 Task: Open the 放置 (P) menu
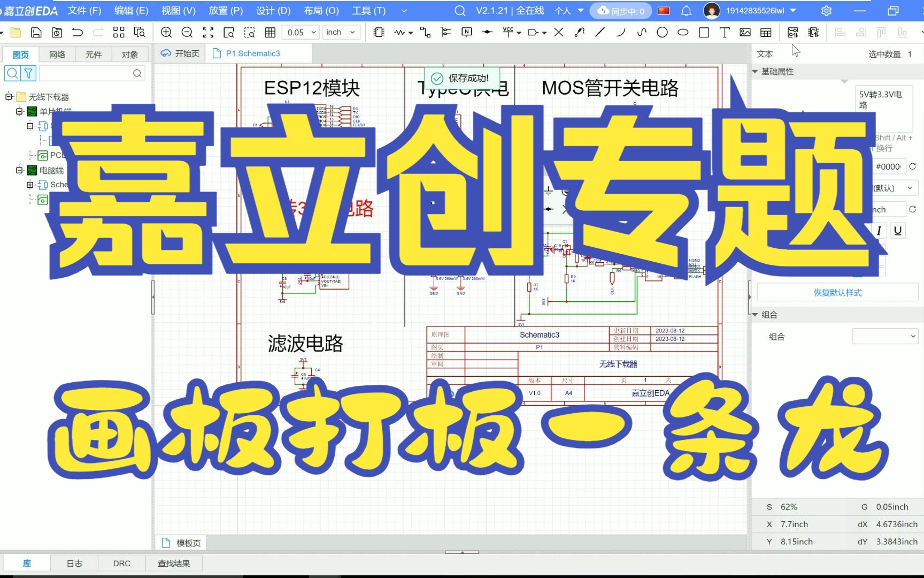pos(226,11)
